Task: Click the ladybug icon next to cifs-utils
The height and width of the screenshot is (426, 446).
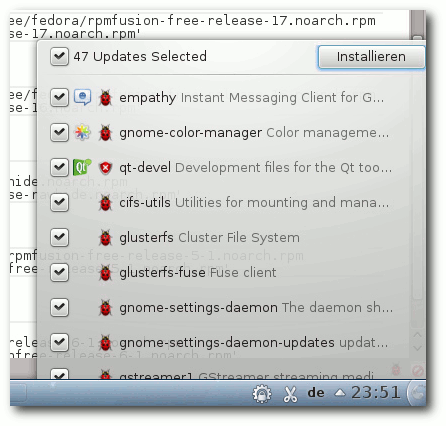Action: 106,203
